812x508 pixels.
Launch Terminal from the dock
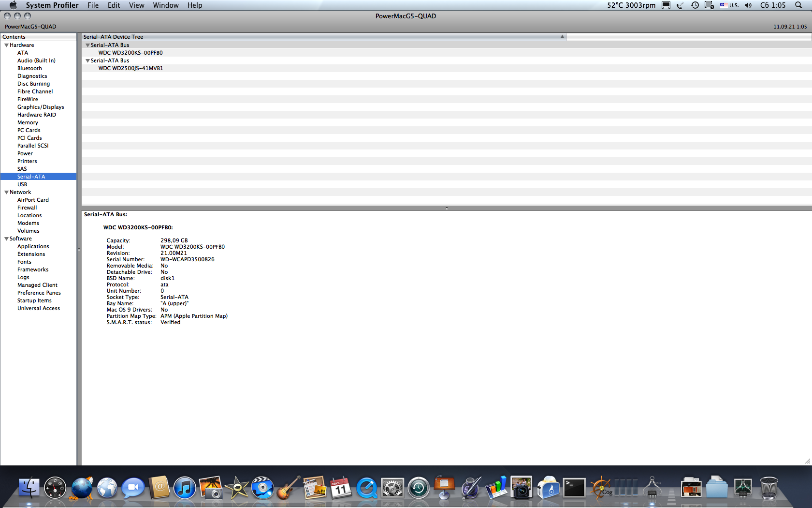574,488
